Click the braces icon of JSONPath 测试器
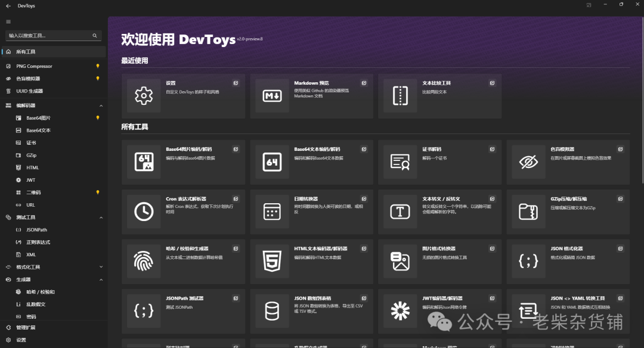 point(144,311)
